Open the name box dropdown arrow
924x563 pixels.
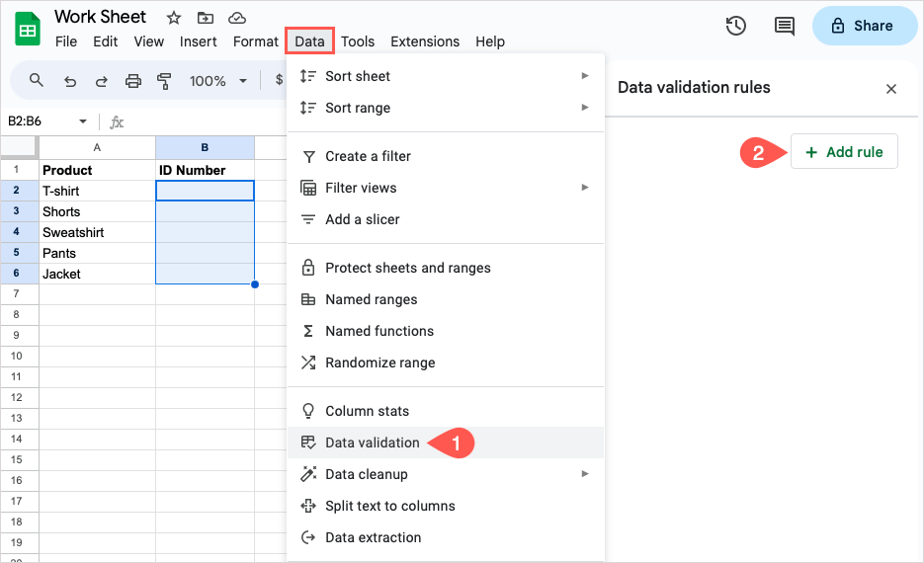point(83,121)
